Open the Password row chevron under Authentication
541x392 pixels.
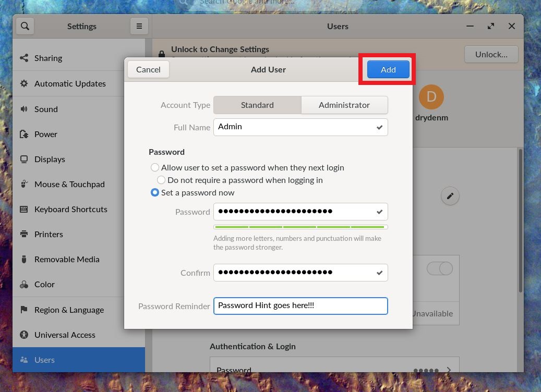tap(449, 370)
